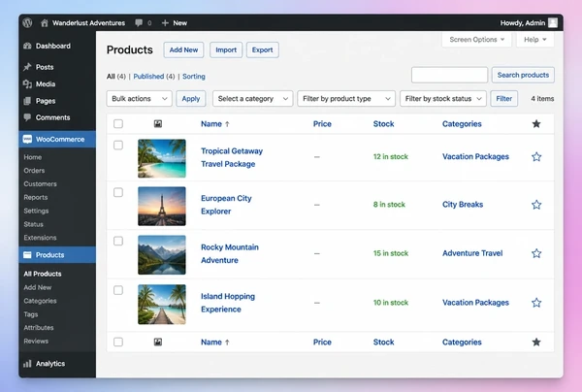The width and height of the screenshot is (582, 392).
Task: Open Filter by stock status dropdown
Action: point(443,99)
